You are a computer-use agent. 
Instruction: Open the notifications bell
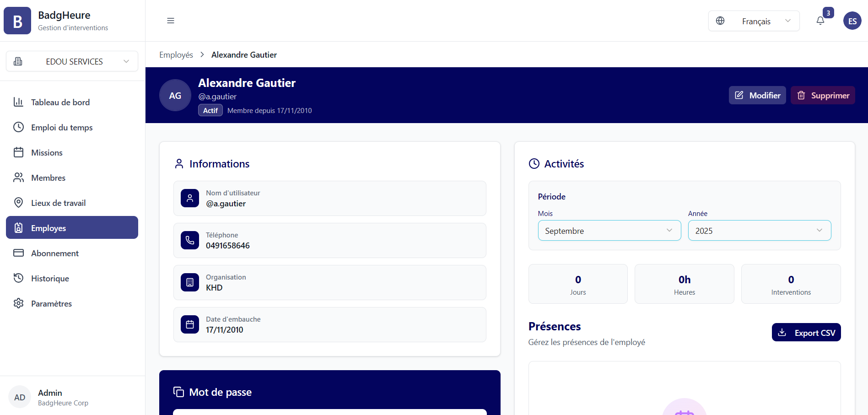pyautogui.click(x=820, y=21)
